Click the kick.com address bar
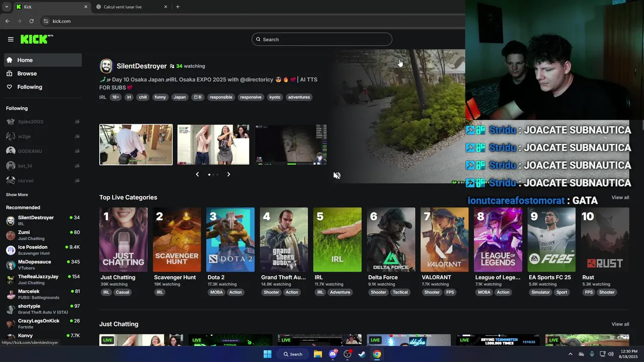The image size is (644, 362). point(252,21)
